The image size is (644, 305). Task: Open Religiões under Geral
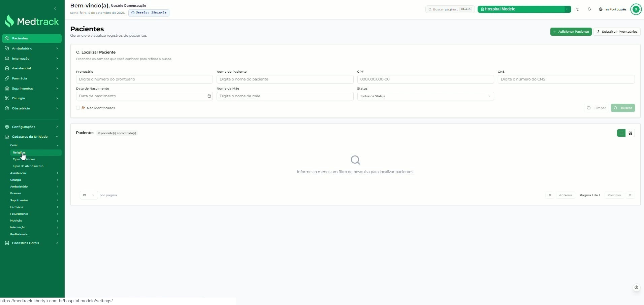click(x=36, y=152)
